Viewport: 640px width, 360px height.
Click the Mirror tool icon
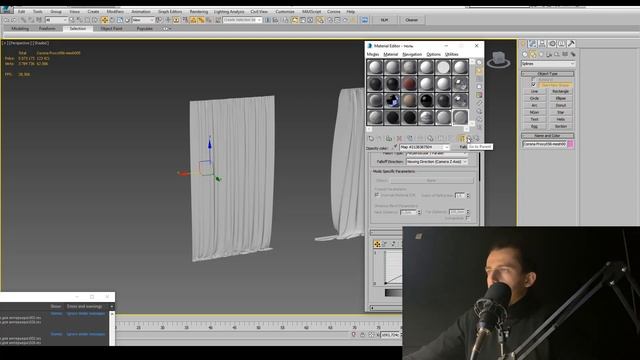tap(268, 20)
